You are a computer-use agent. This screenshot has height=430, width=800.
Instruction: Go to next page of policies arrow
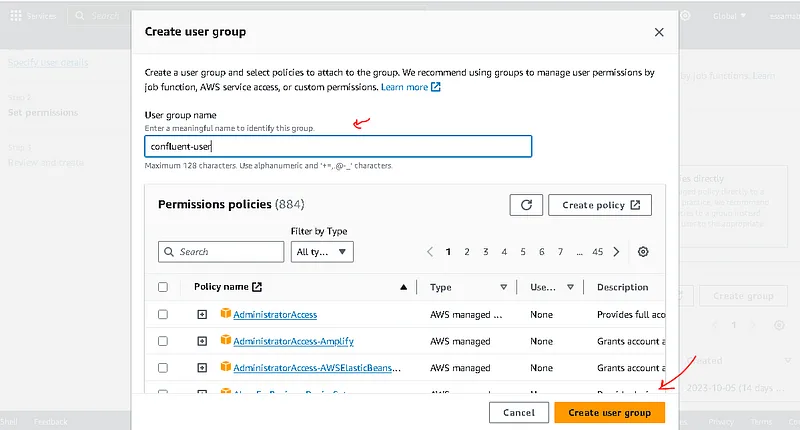[x=616, y=252]
